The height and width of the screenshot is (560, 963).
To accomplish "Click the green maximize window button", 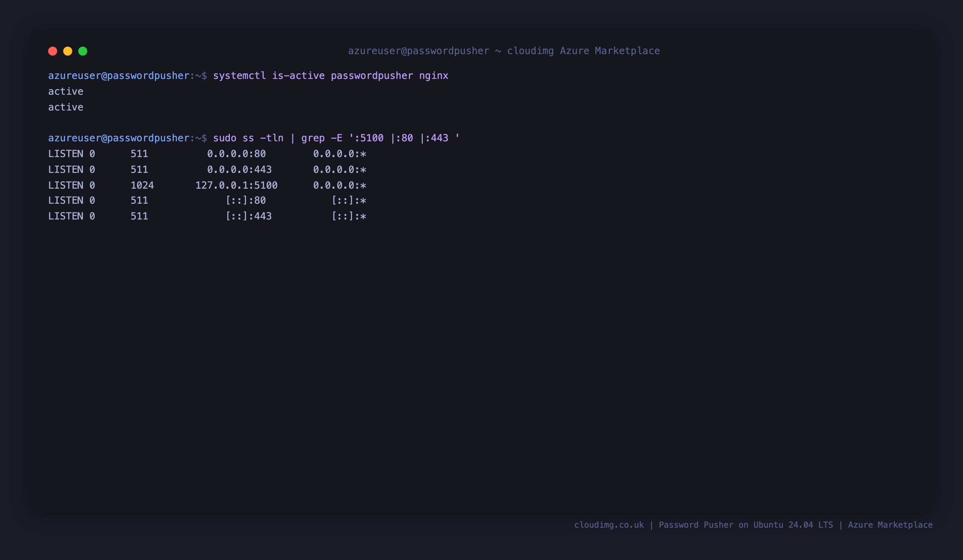I will pos(83,51).
